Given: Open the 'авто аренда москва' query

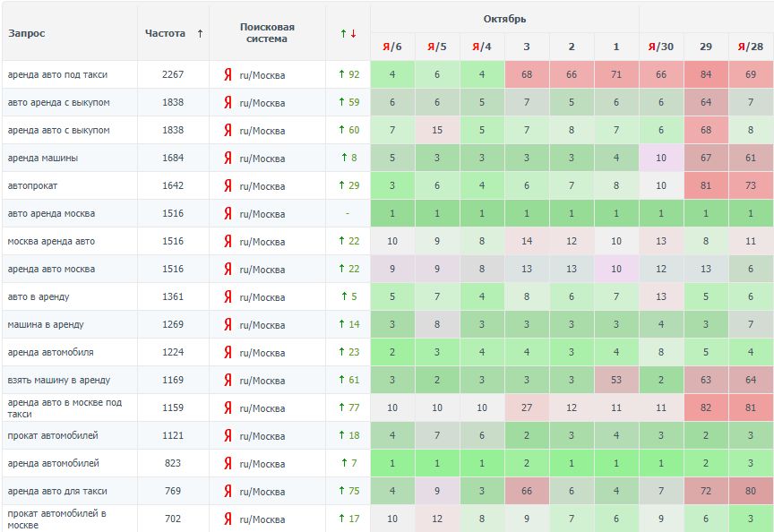Looking at the screenshot, I should [x=51, y=214].
